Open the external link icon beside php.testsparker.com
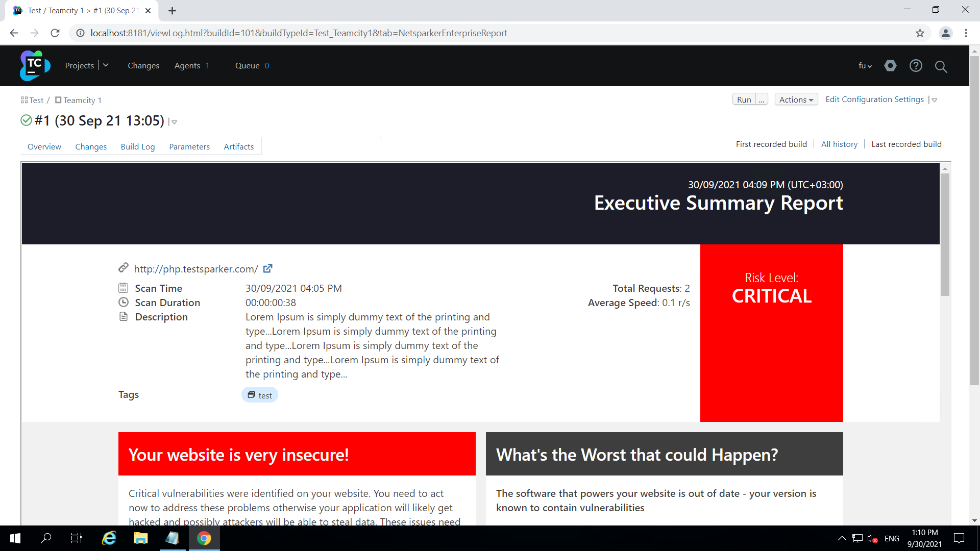The image size is (980, 551). (x=268, y=268)
